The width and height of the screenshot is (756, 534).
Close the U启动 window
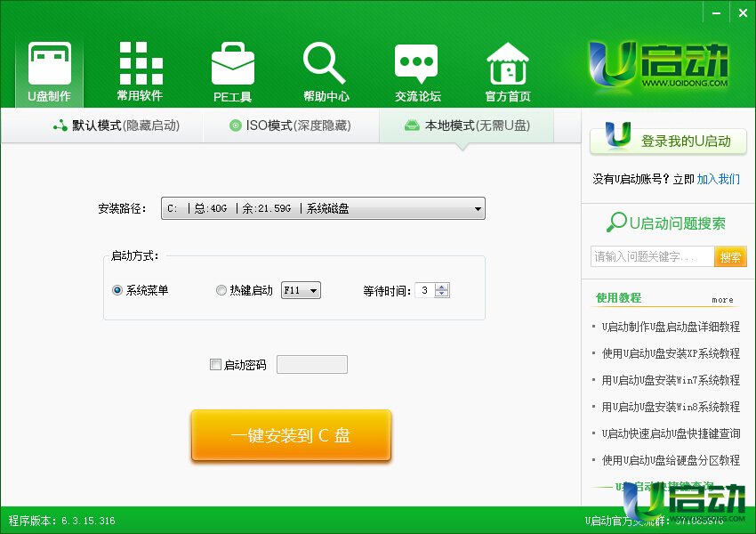(743, 13)
